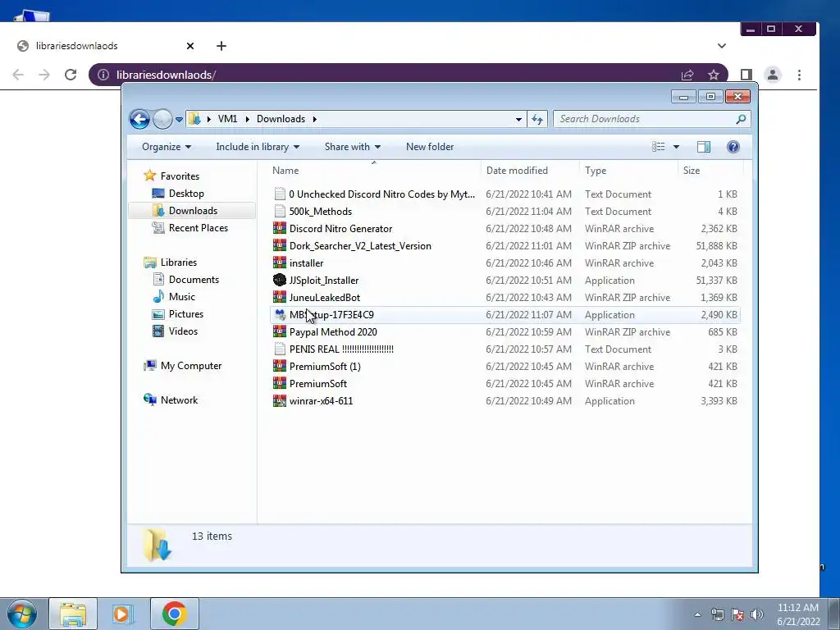840x630 pixels.
Task: Select the MBSetup-17F3E4C9 application icon
Action: point(280,314)
